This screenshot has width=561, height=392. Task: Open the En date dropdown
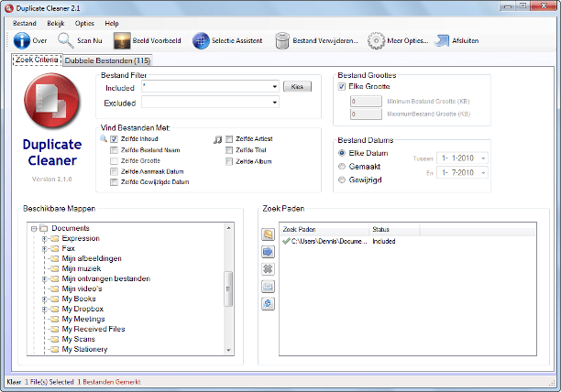tap(483, 173)
